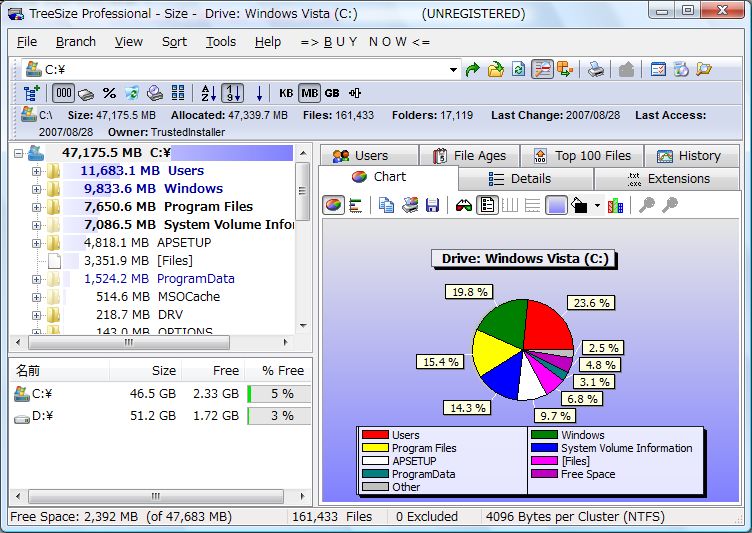Click the plain down arrow sort icon

(259, 93)
